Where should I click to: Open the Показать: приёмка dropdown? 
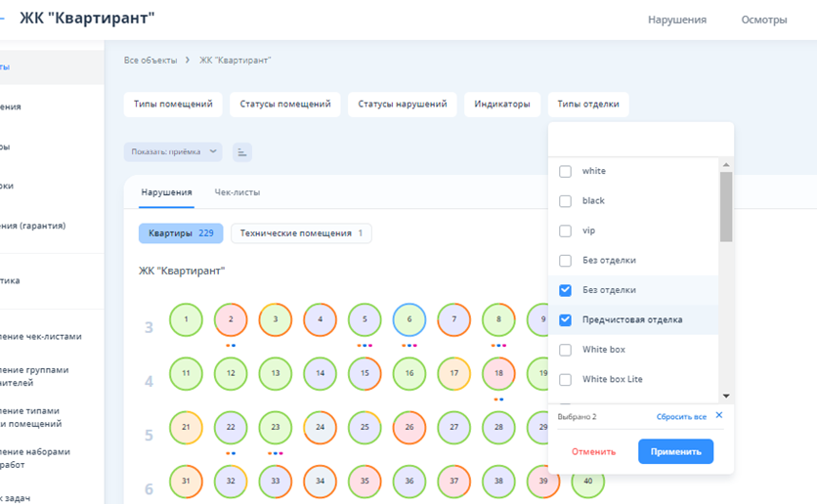(x=172, y=152)
